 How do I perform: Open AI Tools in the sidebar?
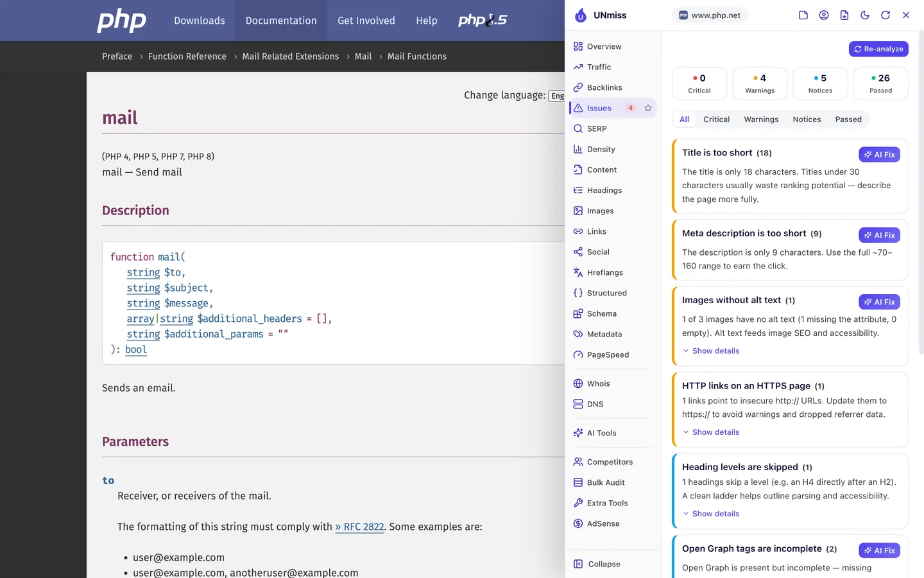[613, 433]
